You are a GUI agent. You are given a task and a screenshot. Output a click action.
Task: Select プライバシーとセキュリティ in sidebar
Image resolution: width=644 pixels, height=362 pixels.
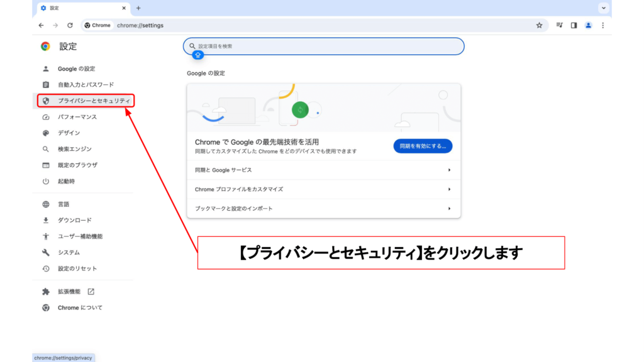[x=93, y=101]
